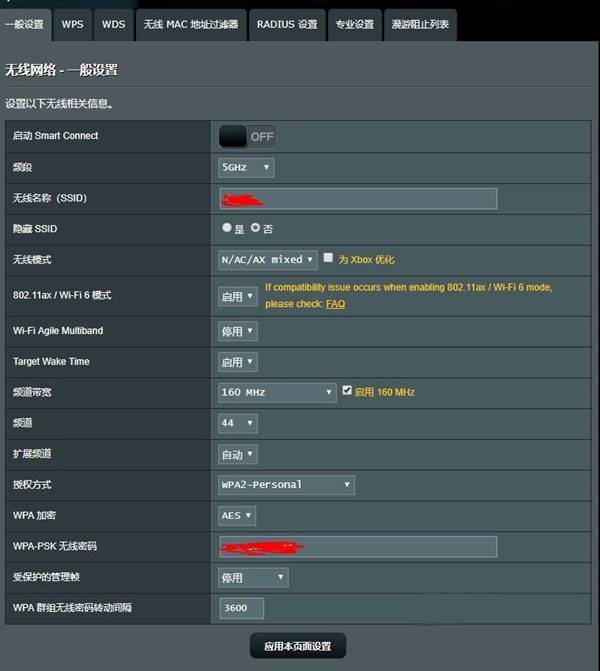Open the channel 44 dropdown
The image size is (600, 671).
coord(237,423)
